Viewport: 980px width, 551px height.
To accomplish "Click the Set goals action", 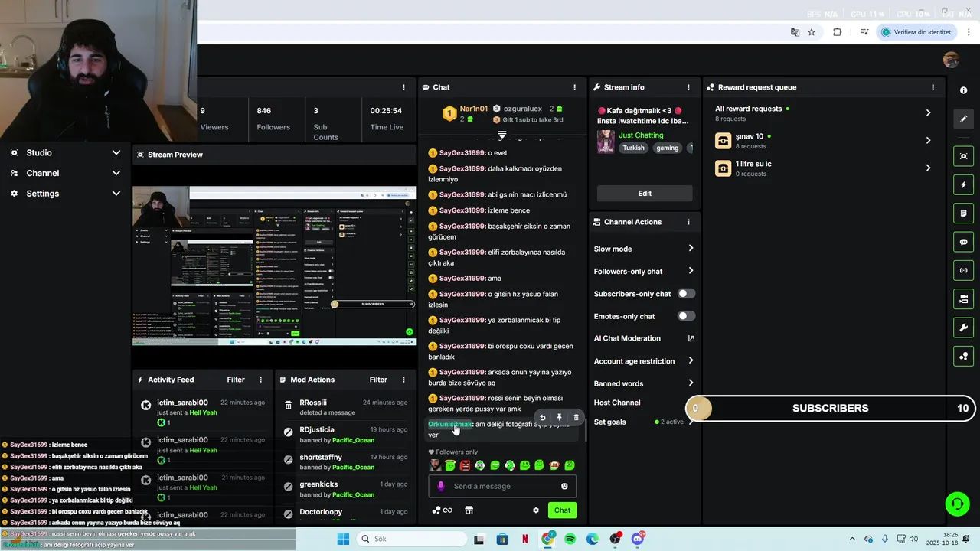I will click(610, 422).
